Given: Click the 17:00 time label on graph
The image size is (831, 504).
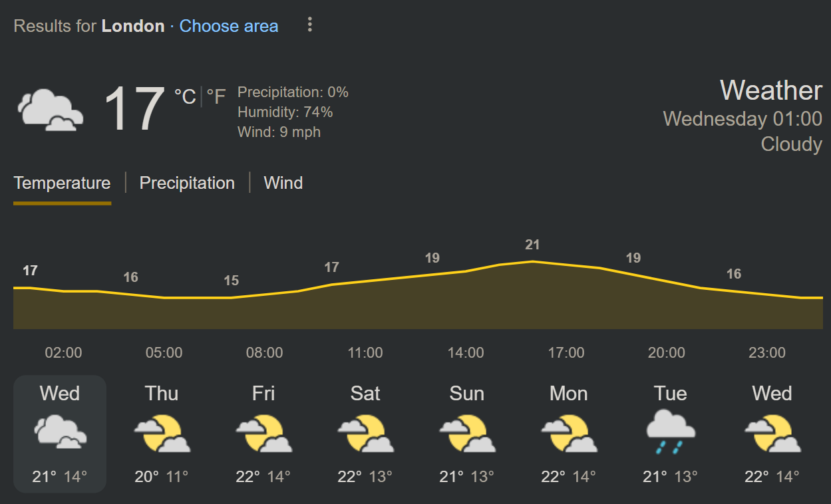Looking at the screenshot, I should pos(566,352).
